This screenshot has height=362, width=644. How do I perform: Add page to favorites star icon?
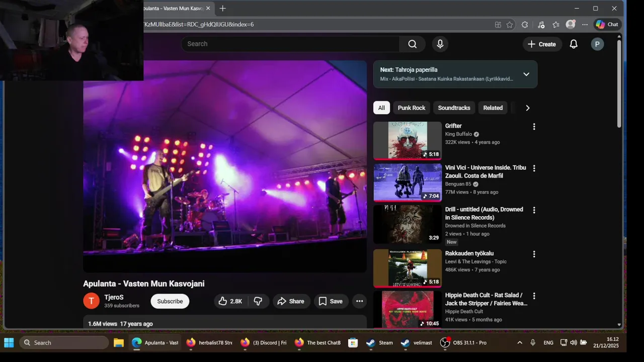[510, 24]
